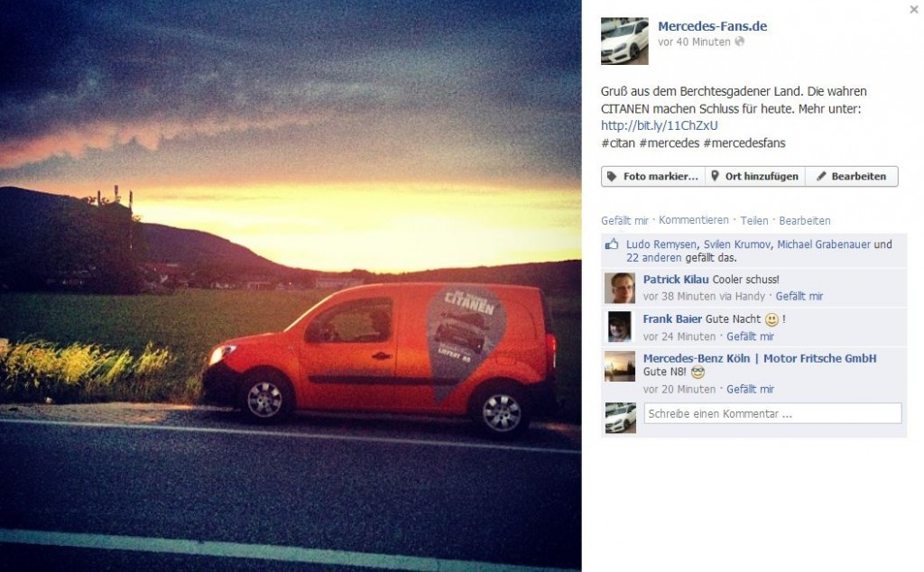Click Teilen to share the photo

coord(754,220)
